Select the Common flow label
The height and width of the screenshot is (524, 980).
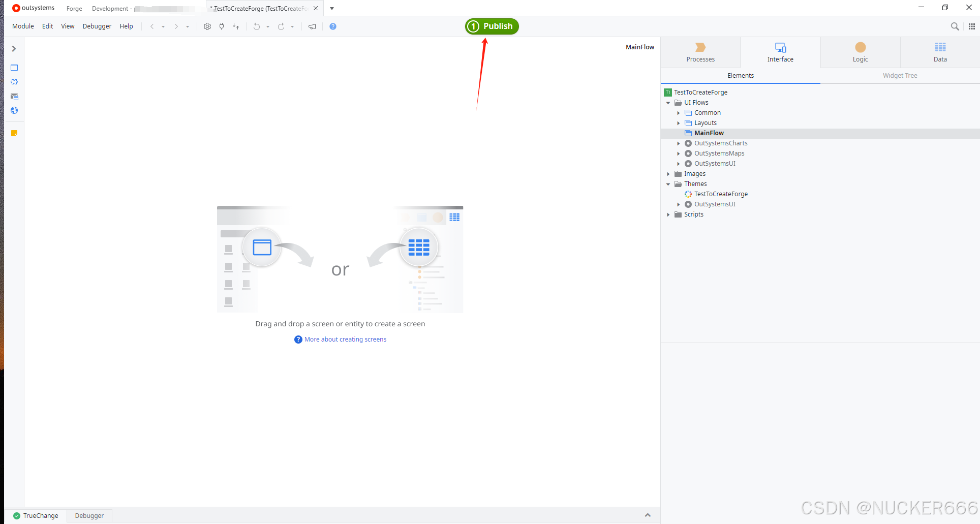tap(708, 113)
